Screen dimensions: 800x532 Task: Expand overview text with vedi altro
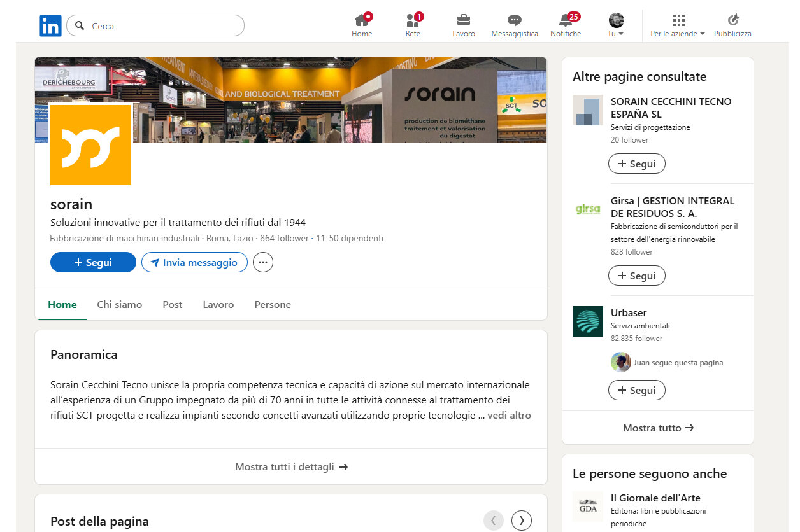[x=509, y=415]
